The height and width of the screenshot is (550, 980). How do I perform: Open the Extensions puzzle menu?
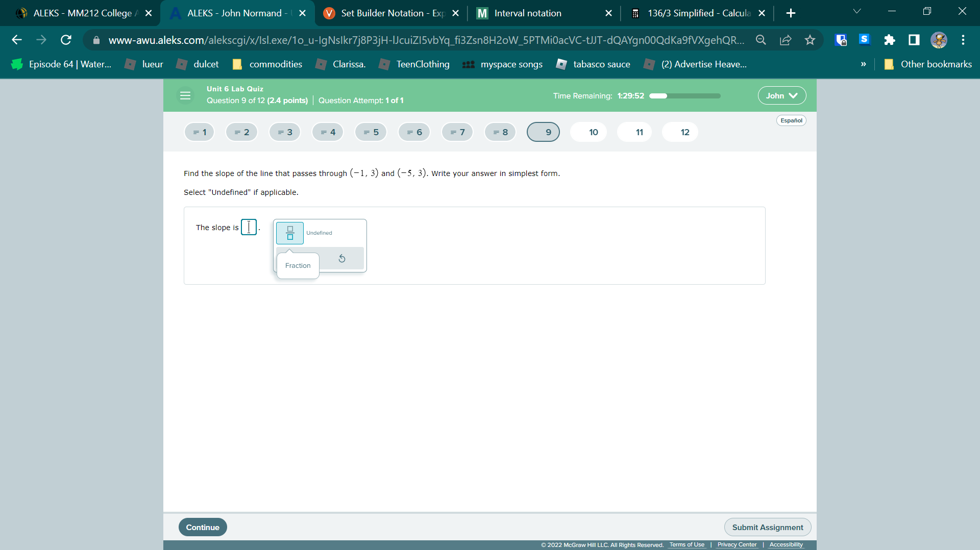point(890,40)
